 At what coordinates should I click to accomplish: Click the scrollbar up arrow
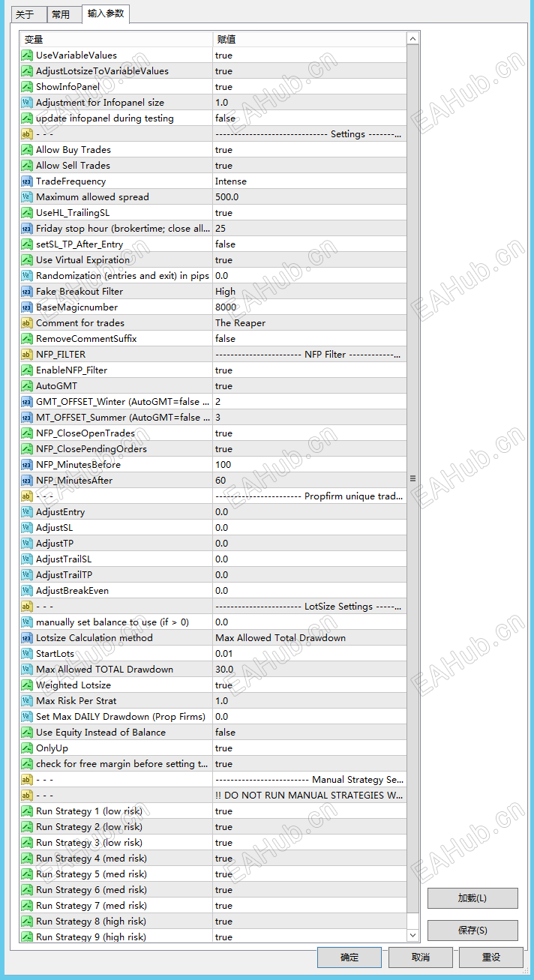(412, 38)
